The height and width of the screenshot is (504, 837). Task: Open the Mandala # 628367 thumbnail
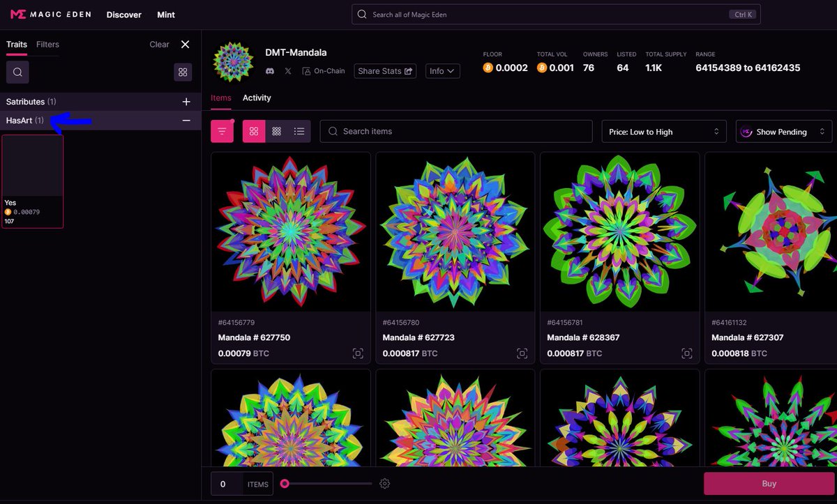pyautogui.click(x=620, y=232)
